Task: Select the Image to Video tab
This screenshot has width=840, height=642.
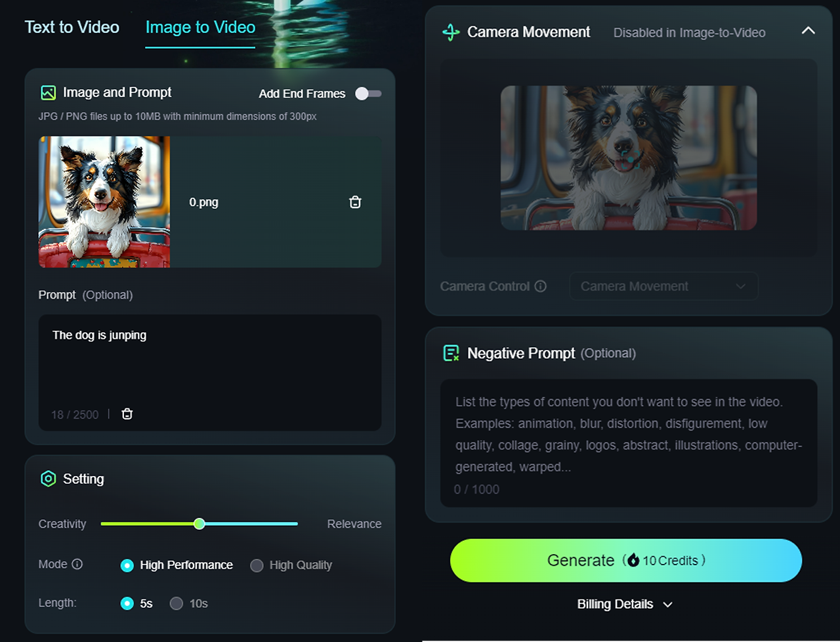Action: [x=200, y=27]
